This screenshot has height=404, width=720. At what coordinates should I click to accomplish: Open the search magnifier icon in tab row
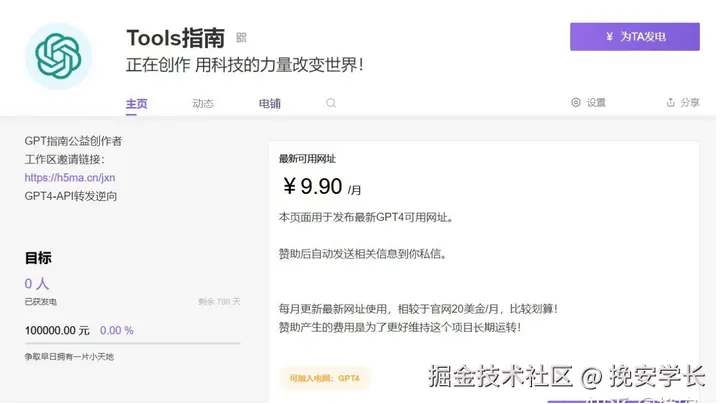[x=331, y=103]
